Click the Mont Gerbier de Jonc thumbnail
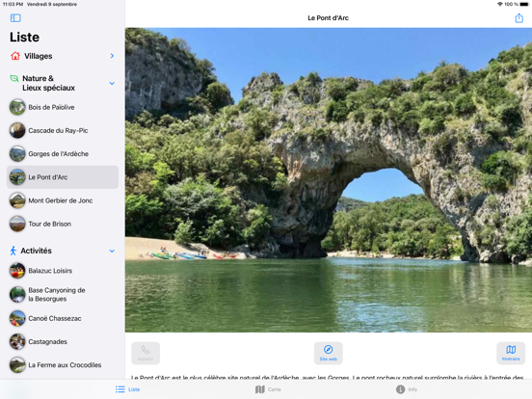The image size is (532, 399). click(17, 200)
